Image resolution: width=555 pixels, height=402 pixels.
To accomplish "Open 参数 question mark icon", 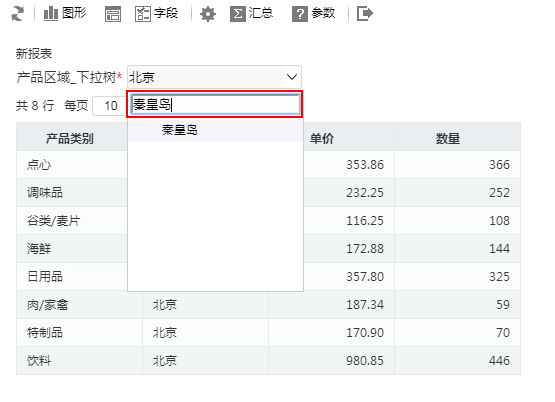I will click(x=300, y=14).
